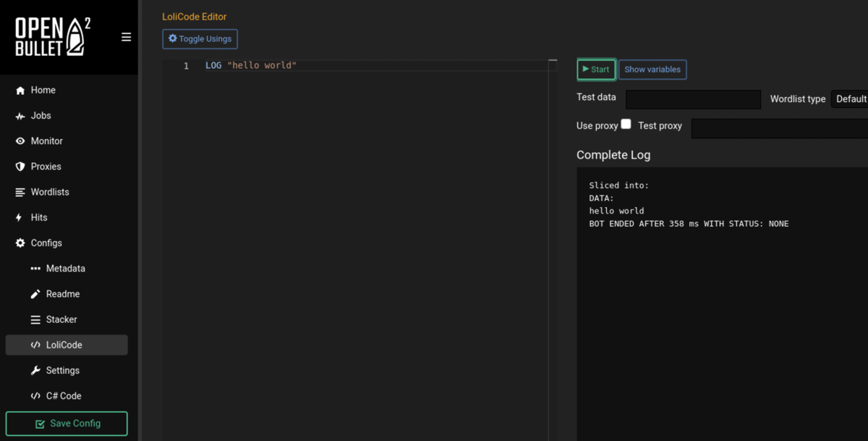This screenshot has width=868, height=441.
Task: Click the line number 1 gutter
Action: point(186,66)
